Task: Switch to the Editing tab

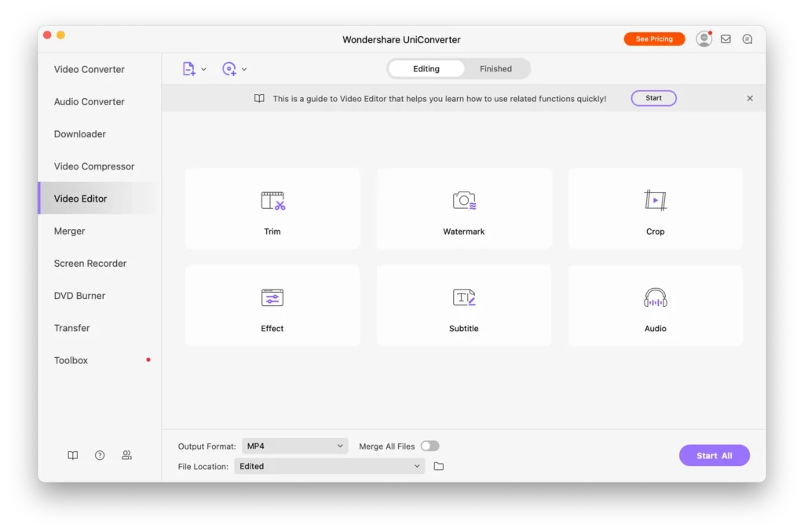Action: click(x=426, y=69)
